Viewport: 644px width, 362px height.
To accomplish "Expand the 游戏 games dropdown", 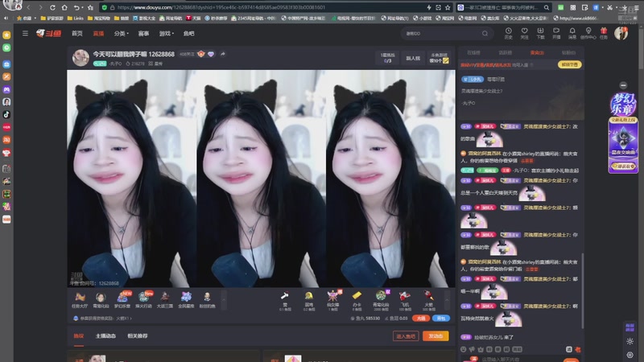I will pyautogui.click(x=167, y=33).
